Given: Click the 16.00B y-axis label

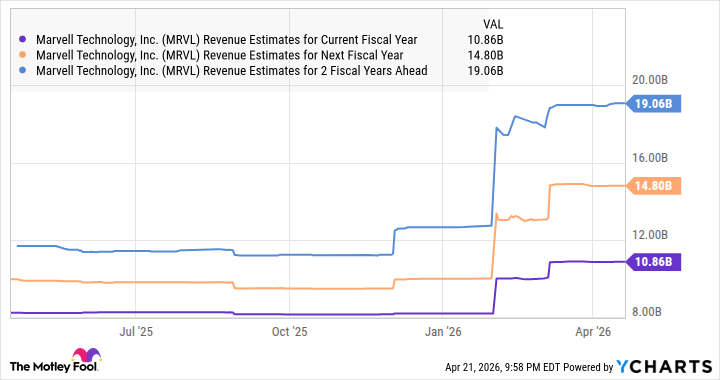Looking at the screenshot, I should tap(650, 158).
